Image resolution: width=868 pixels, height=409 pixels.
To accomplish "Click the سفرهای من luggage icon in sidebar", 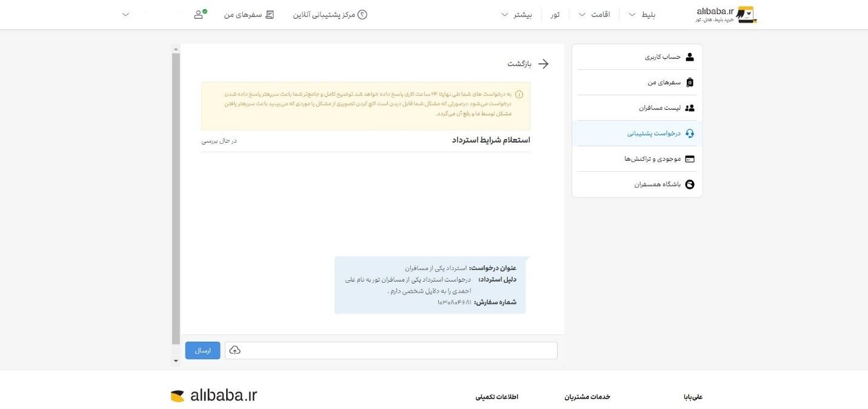I will (x=690, y=83).
